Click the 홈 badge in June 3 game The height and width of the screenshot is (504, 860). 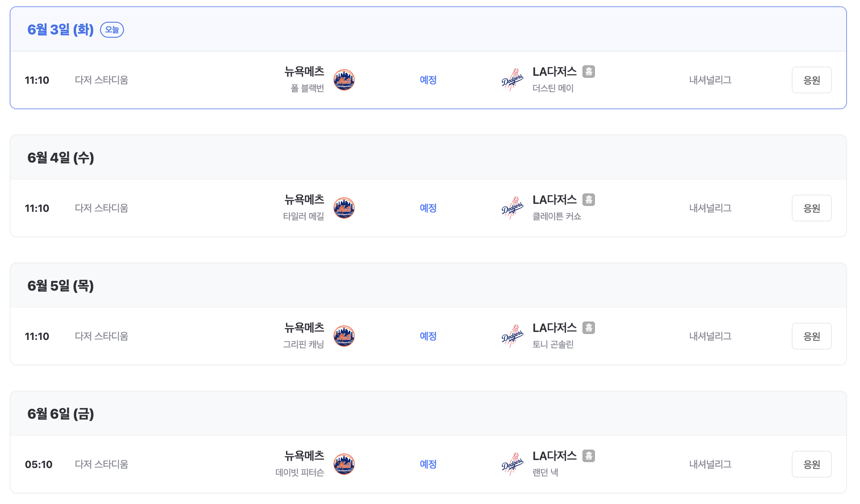coord(589,72)
